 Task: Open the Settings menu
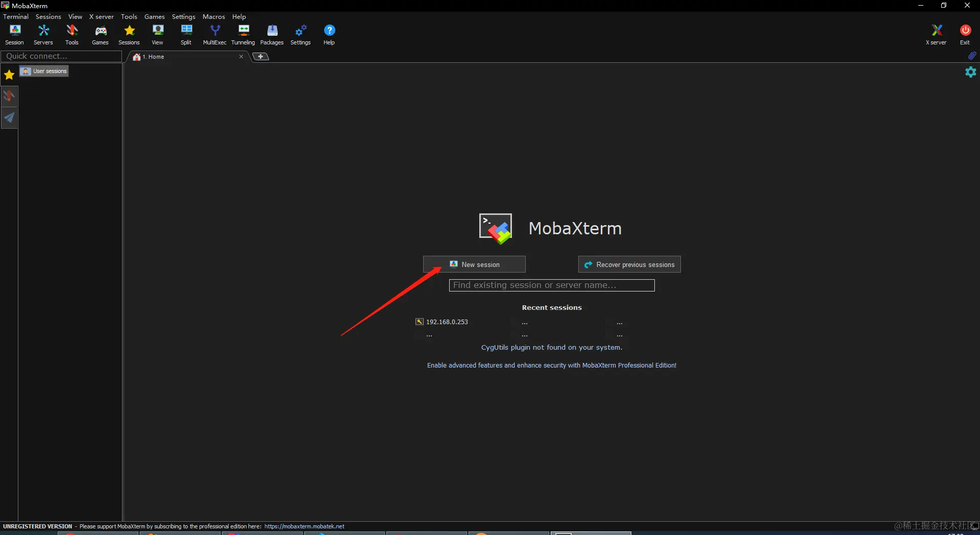tap(184, 17)
